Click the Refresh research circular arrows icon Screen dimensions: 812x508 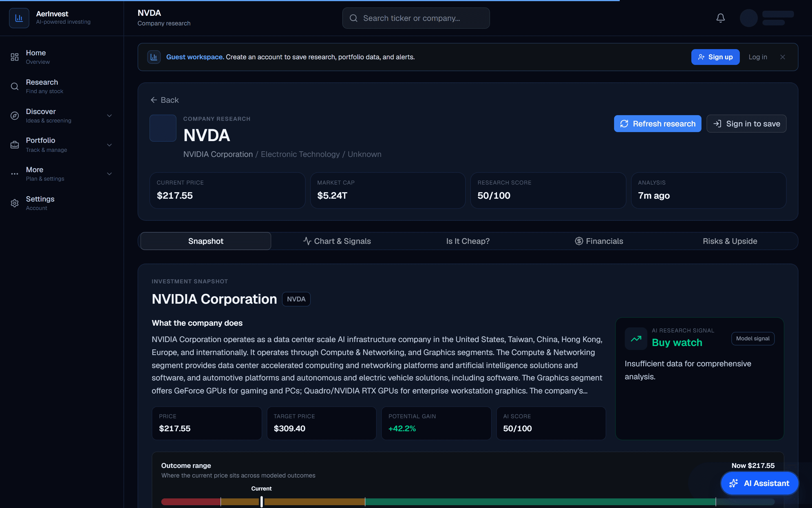pos(624,124)
